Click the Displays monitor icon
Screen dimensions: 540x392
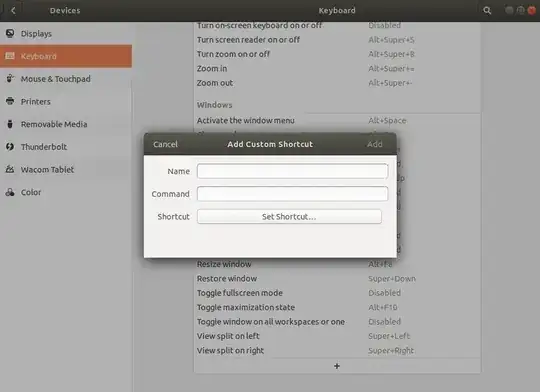[10, 33]
